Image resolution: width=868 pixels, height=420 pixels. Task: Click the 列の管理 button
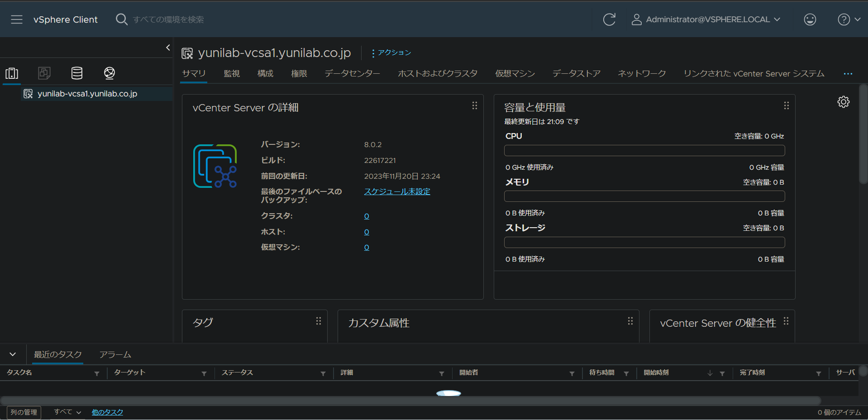click(24, 412)
